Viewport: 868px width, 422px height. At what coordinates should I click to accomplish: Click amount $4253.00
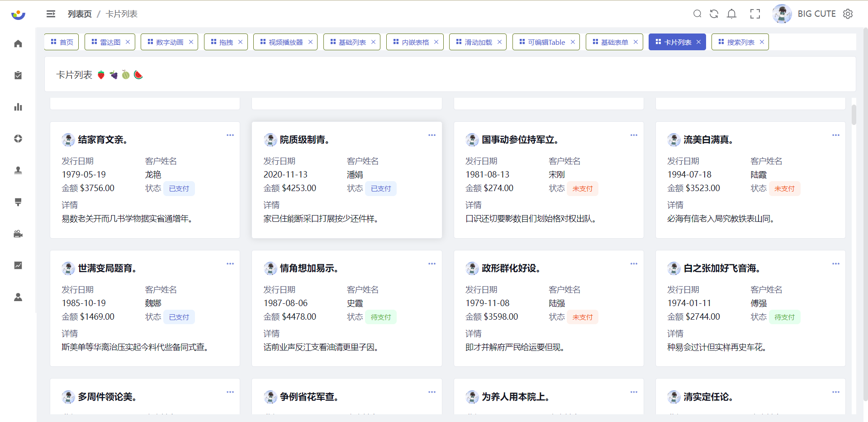pyautogui.click(x=299, y=188)
